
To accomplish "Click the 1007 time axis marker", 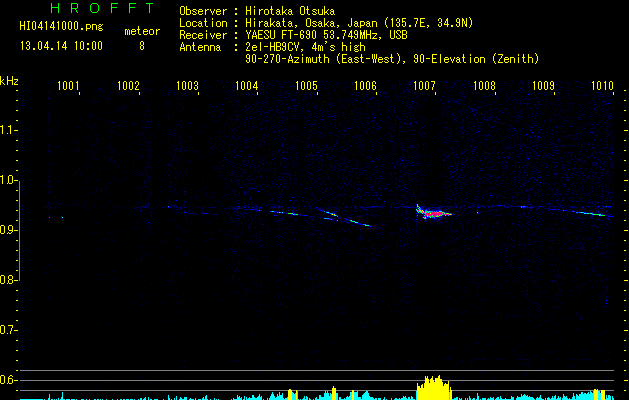I will click(x=424, y=86).
